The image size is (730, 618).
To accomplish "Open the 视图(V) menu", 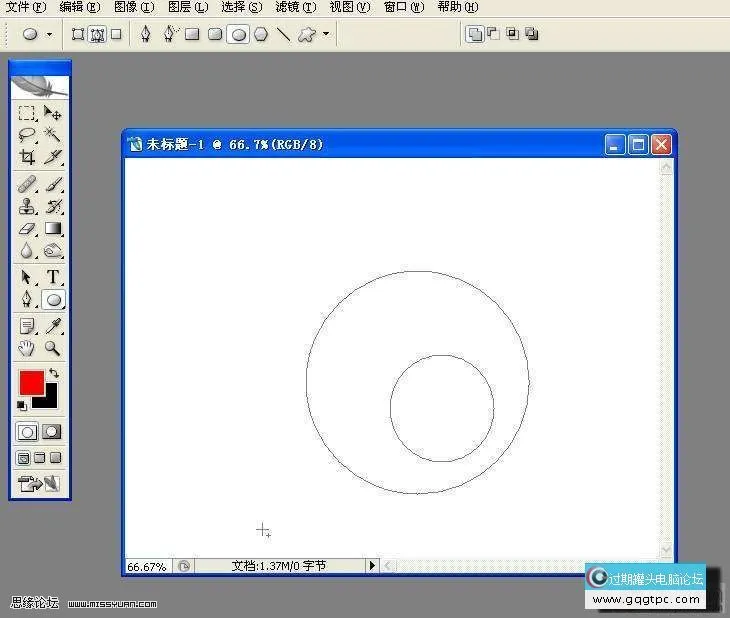I will (350, 7).
